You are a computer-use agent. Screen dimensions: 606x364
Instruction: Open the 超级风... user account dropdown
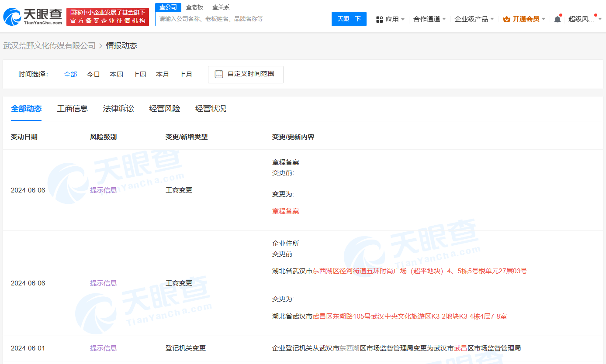point(585,19)
